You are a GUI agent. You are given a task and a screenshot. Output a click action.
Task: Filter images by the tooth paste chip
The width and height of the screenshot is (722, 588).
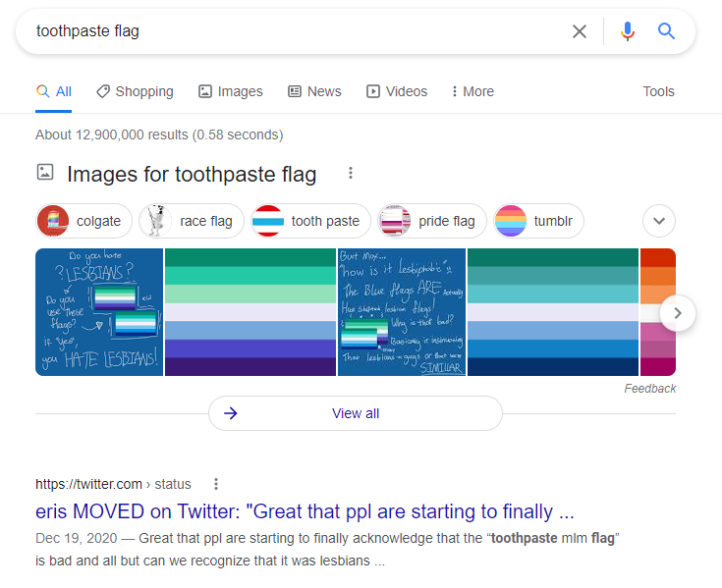310,221
